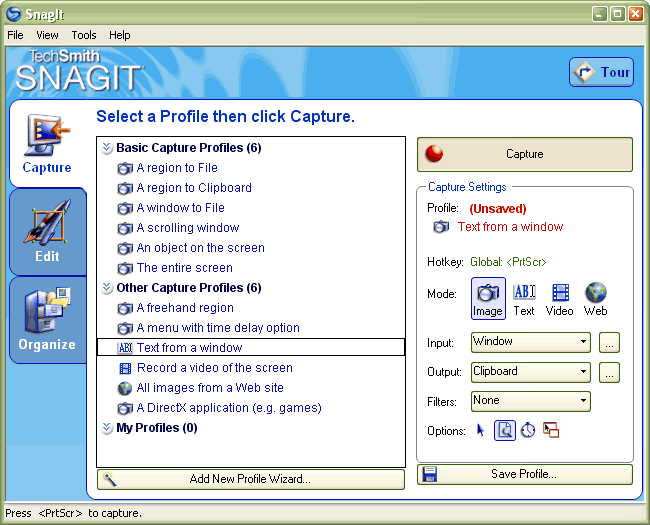The image size is (650, 525).
Task: Click the Global PrtScr hotkey link
Action: (508, 262)
